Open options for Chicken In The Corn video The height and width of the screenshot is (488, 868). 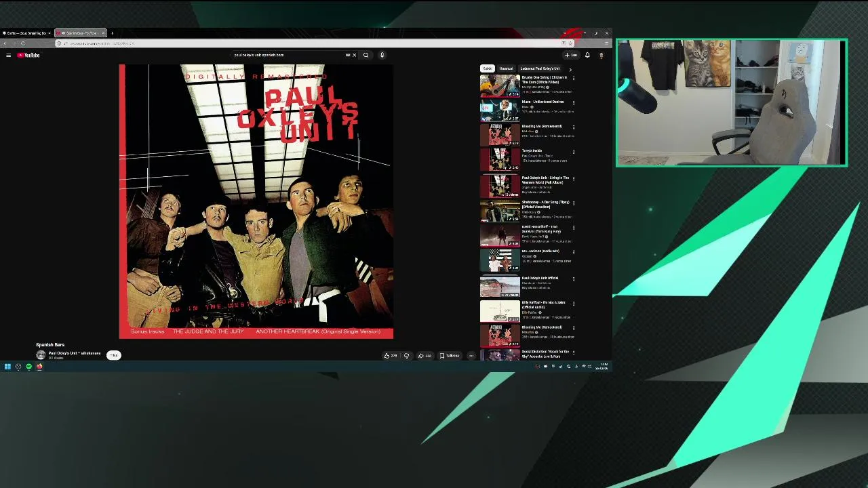574,79
